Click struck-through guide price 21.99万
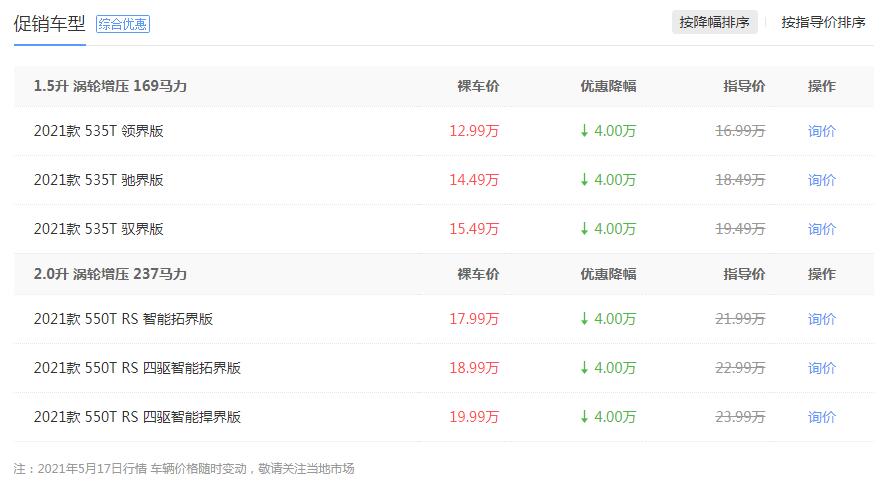Screen dimensions: 888x488 (740, 319)
